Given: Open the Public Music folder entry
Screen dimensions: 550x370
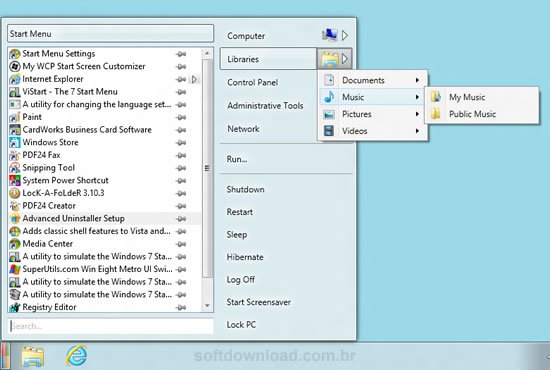Looking at the screenshot, I should (481, 114).
